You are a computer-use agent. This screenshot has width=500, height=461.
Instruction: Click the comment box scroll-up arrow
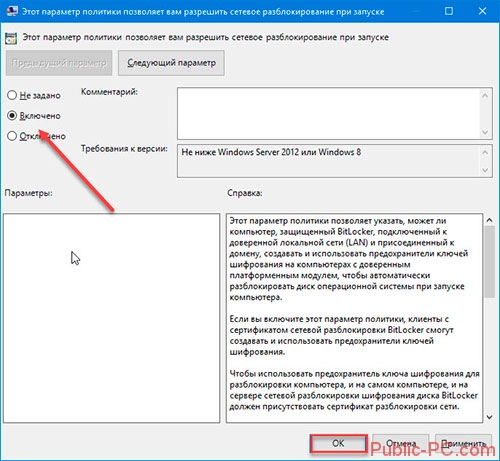(485, 95)
